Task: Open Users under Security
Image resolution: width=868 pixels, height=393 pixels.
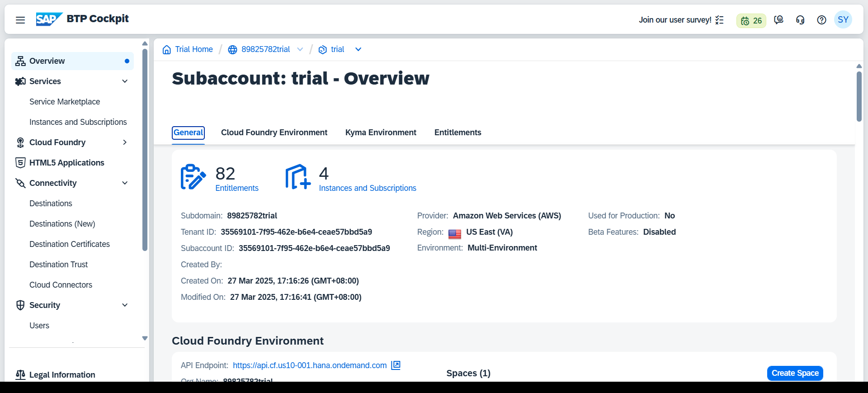Action: [39, 326]
